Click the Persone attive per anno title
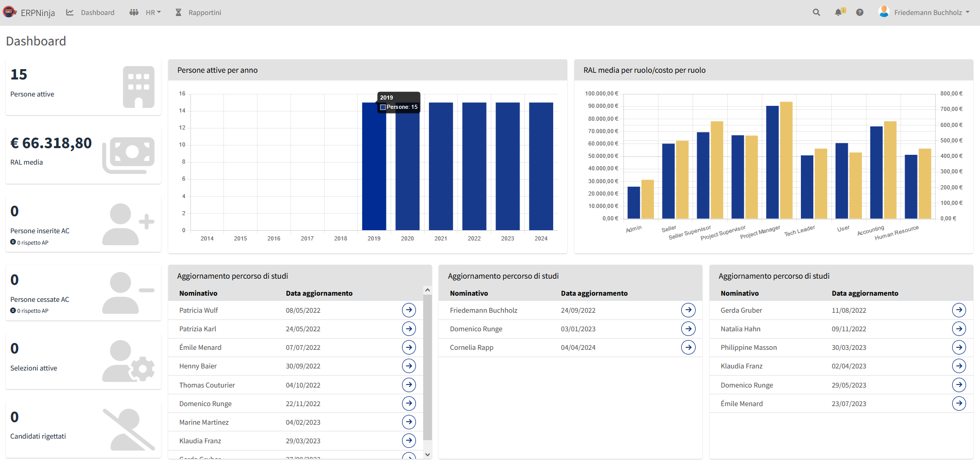The image size is (980, 467). click(217, 70)
